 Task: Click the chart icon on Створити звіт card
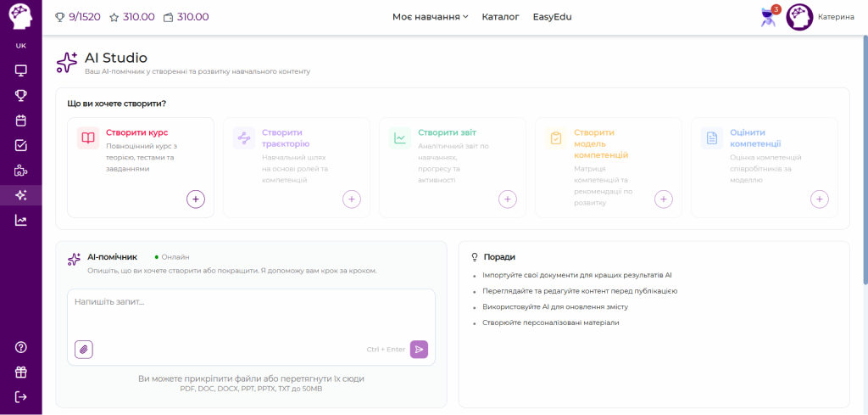point(400,138)
